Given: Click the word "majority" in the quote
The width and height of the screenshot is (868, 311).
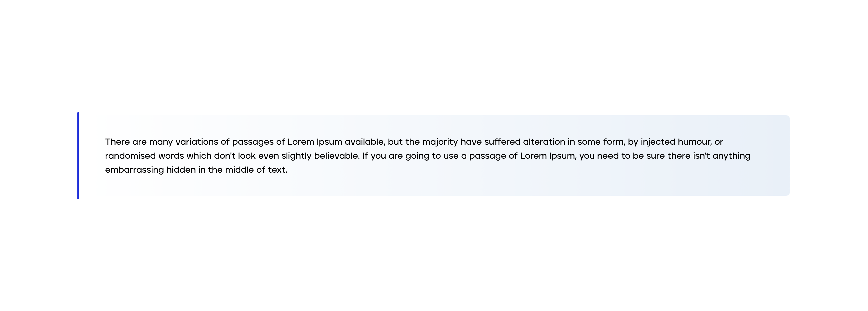Looking at the screenshot, I should point(440,142).
